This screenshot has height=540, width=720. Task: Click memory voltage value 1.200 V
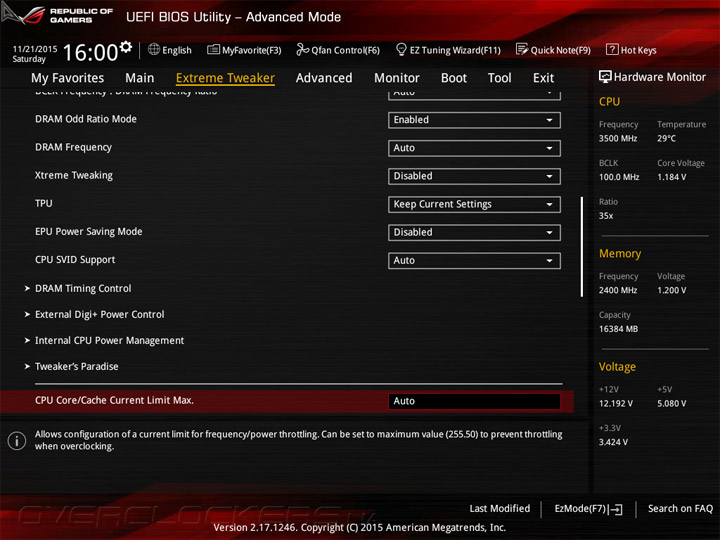(672, 290)
